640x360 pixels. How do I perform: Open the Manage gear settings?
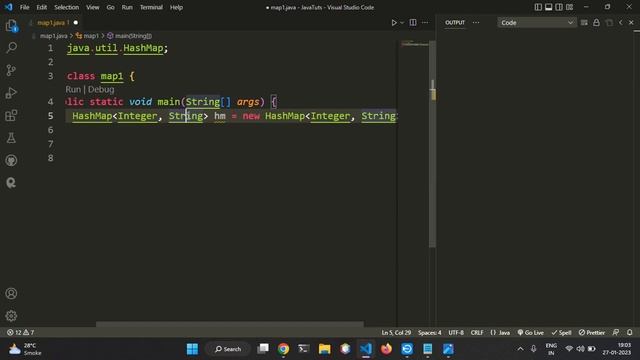pos(11,316)
